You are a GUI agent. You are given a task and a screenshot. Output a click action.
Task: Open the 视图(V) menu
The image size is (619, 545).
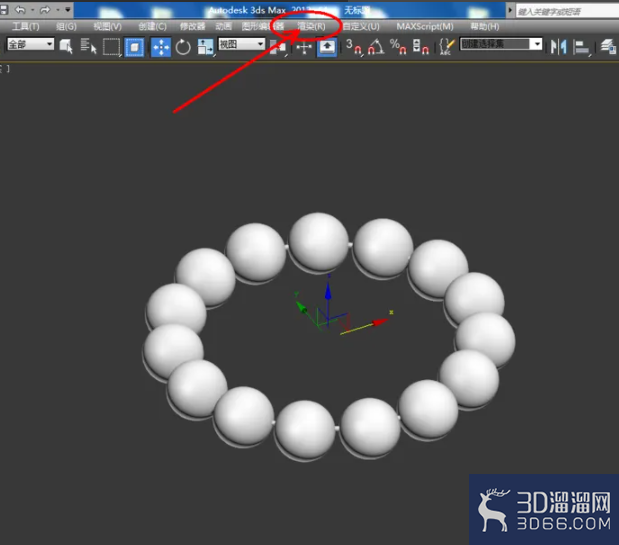[107, 26]
